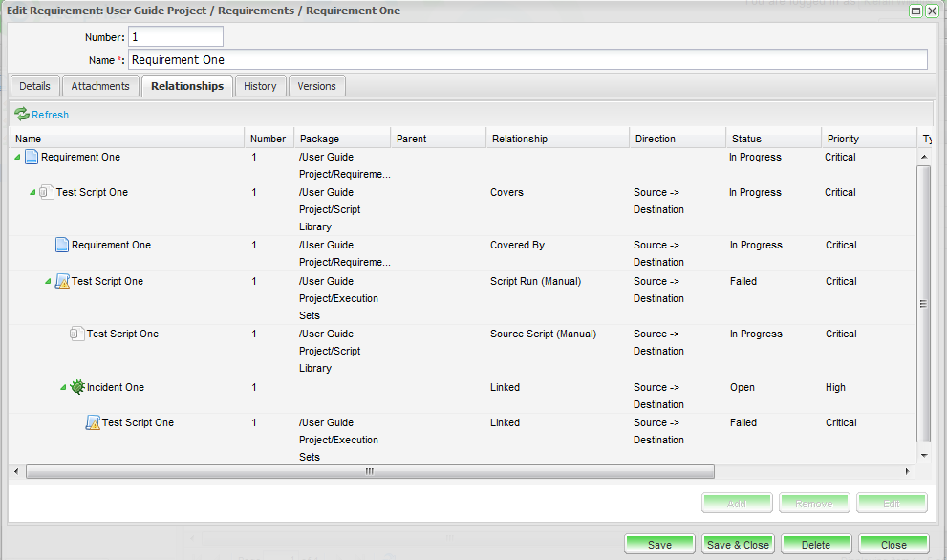This screenshot has width=947, height=560.
Task: Click the green Refresh arrows icon
Action: (22, 115)
